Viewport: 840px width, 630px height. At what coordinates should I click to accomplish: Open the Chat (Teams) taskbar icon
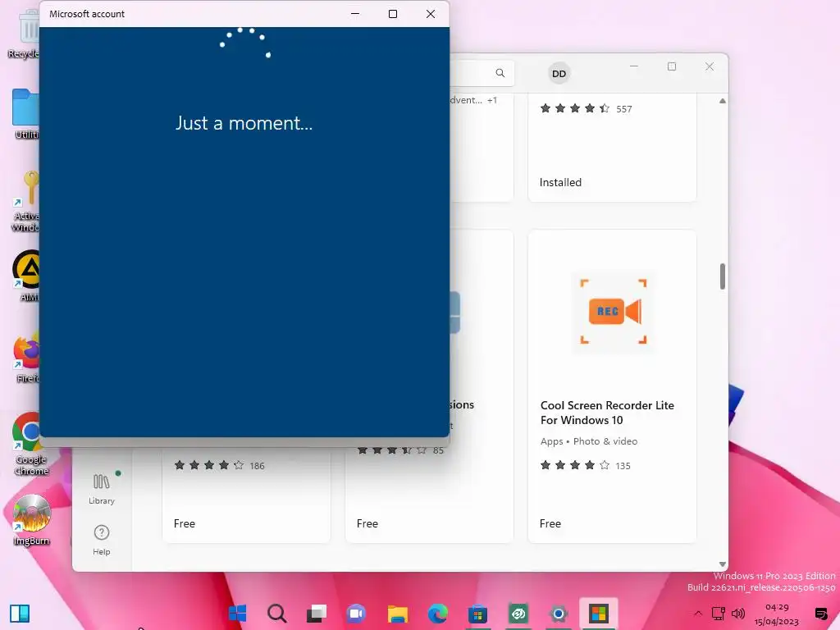click(x=356, y=613)
